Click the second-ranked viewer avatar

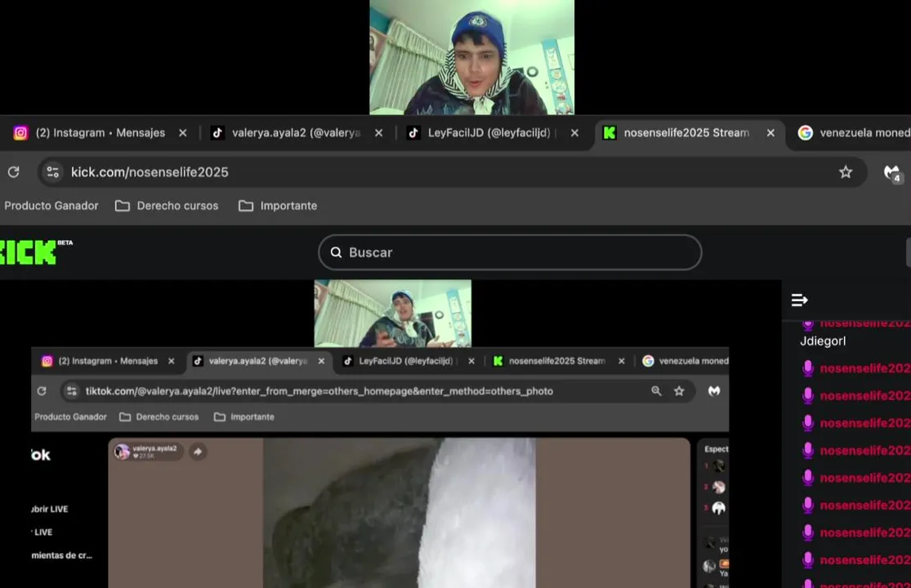point(719,487)
